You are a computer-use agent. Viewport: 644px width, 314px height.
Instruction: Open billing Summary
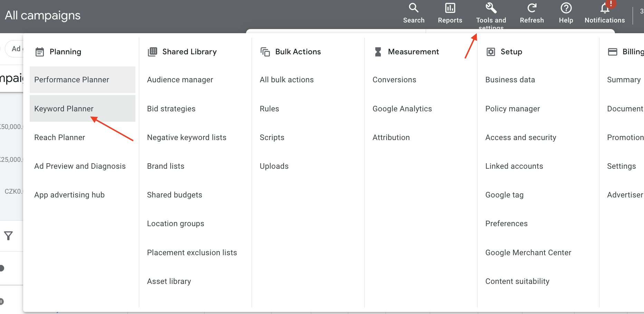click(x=624, y=80)
